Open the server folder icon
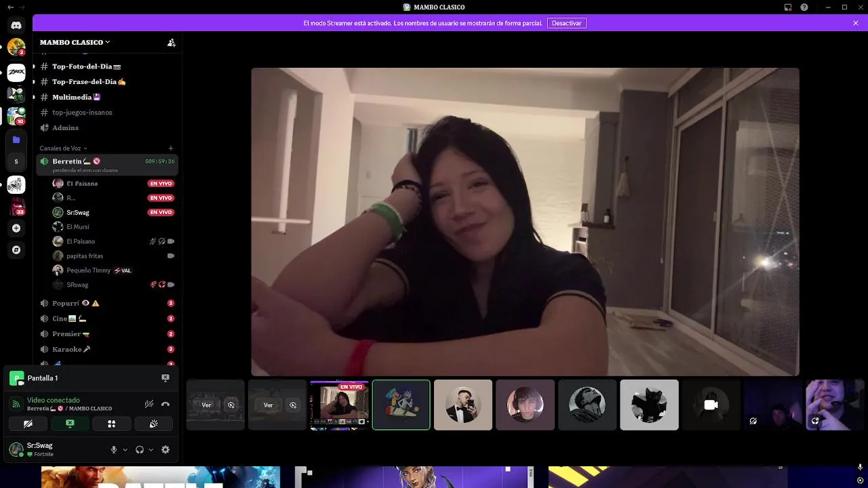The image size is (868, 488). pos(16,140)
